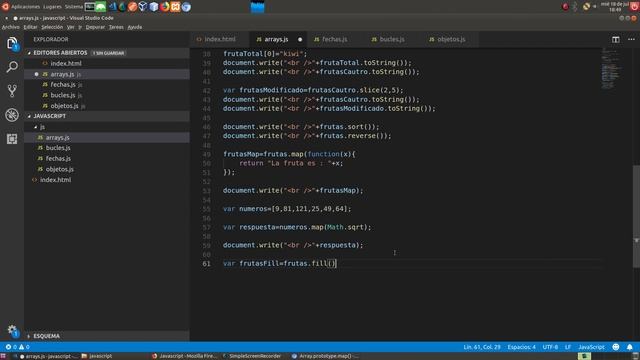This screenshot has width=640, height=360.
Task: Click the unsaved dot on arrays.js tab
Action: pos(300,40)
